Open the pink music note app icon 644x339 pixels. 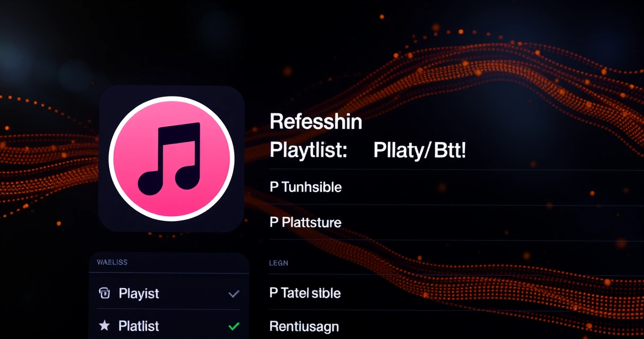[172, 159]
